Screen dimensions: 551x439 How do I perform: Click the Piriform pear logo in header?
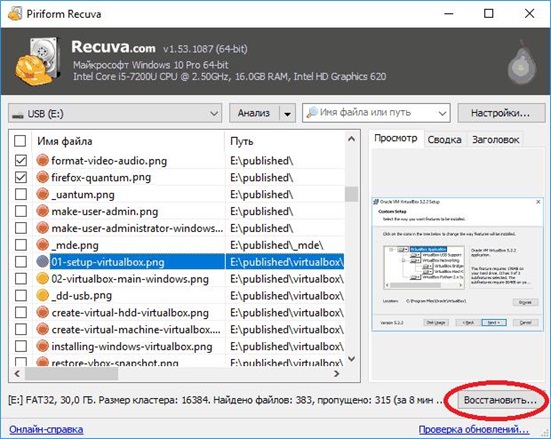click(522, 64)
